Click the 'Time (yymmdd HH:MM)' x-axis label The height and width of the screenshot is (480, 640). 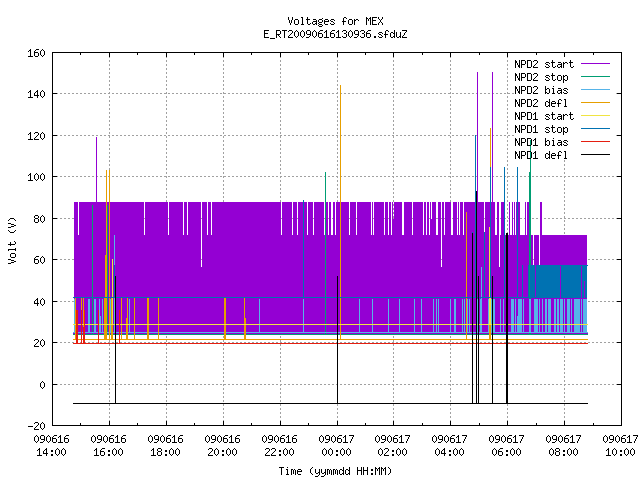click(x=335, y=471)
